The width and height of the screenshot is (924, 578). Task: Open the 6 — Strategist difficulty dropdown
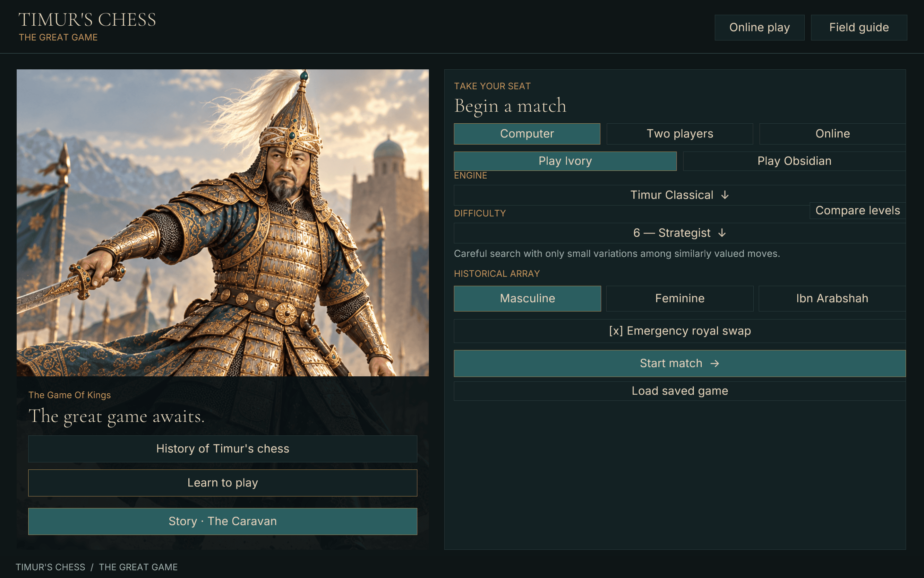point(680,233)
